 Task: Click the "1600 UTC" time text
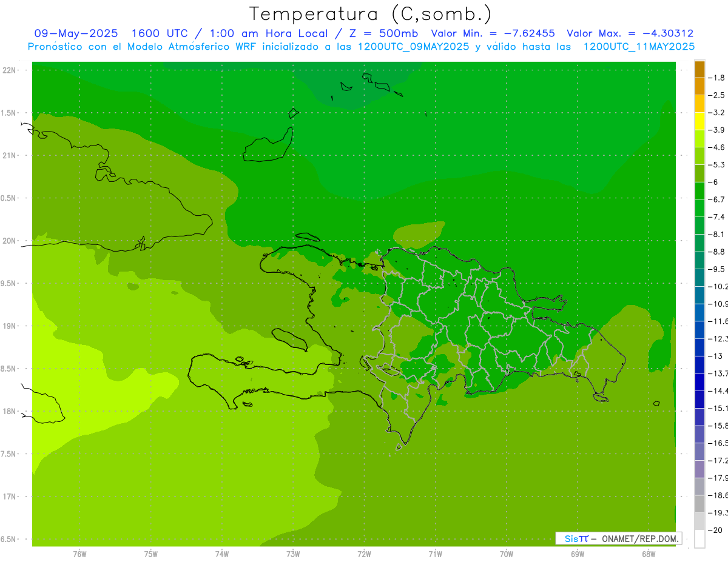tap(161, 33)
